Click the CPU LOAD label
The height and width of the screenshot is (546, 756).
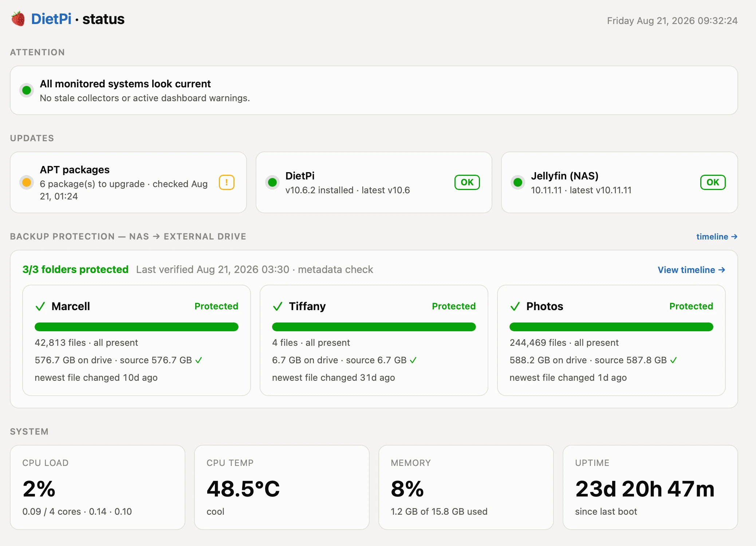tap(46, 463)
